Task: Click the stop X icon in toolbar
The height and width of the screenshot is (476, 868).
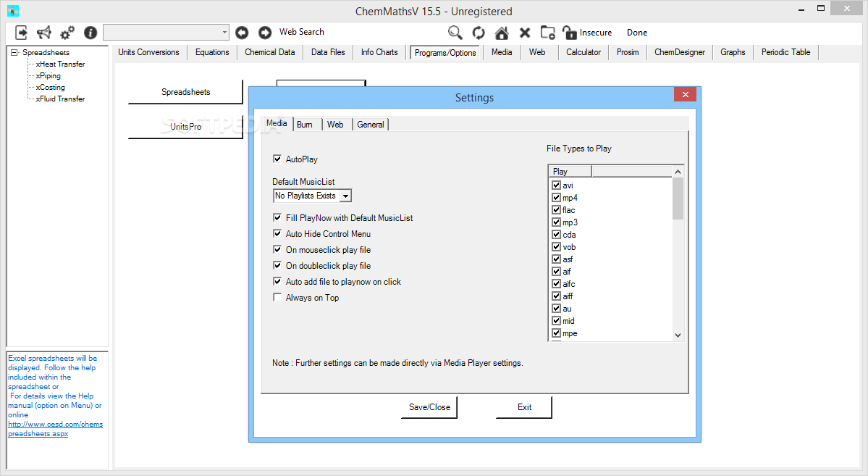Action: tap(525, 33)
